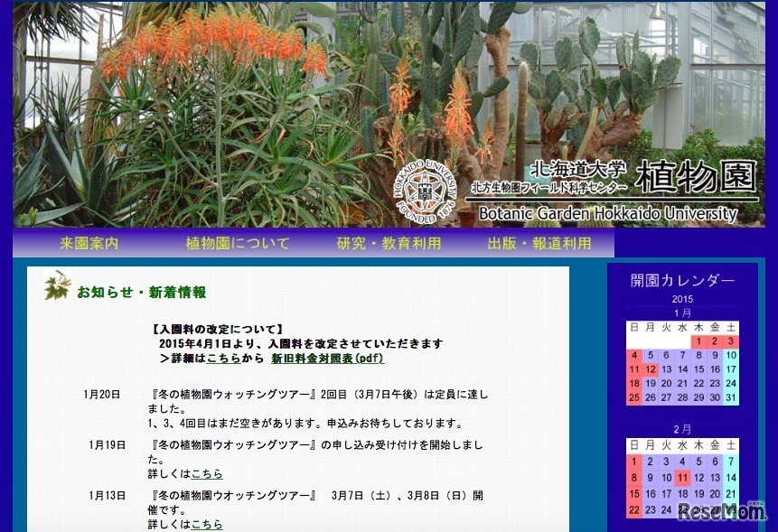Click the Botanic Garden Hokkaido University banner text
The width and height of the screenshot is (778, 532).
point(608,213)
